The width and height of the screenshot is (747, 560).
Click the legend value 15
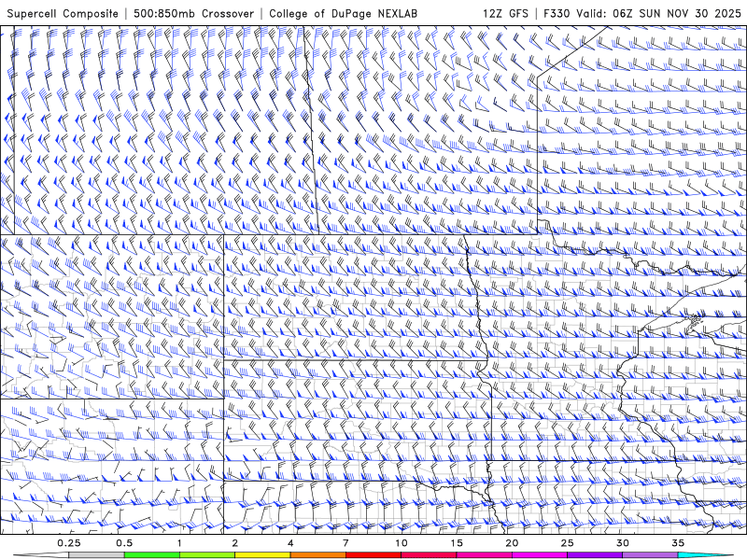click(457, 543)
